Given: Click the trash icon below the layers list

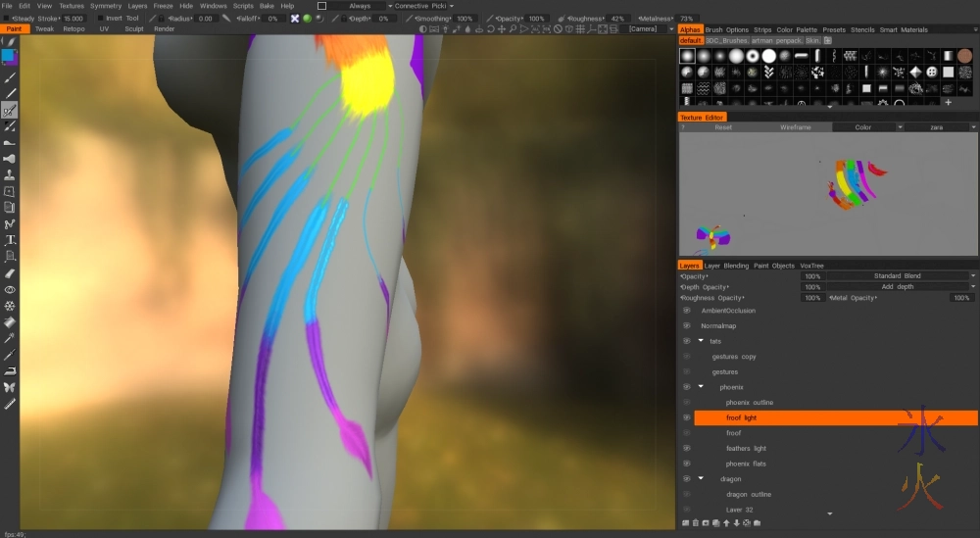Looking at the screenshot, I should [x=697, y=523].
